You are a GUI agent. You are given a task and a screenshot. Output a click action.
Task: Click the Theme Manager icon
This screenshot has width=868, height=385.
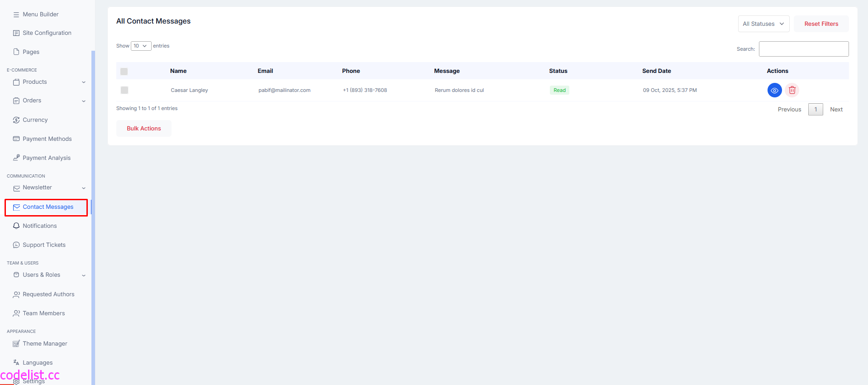[16, 343]
